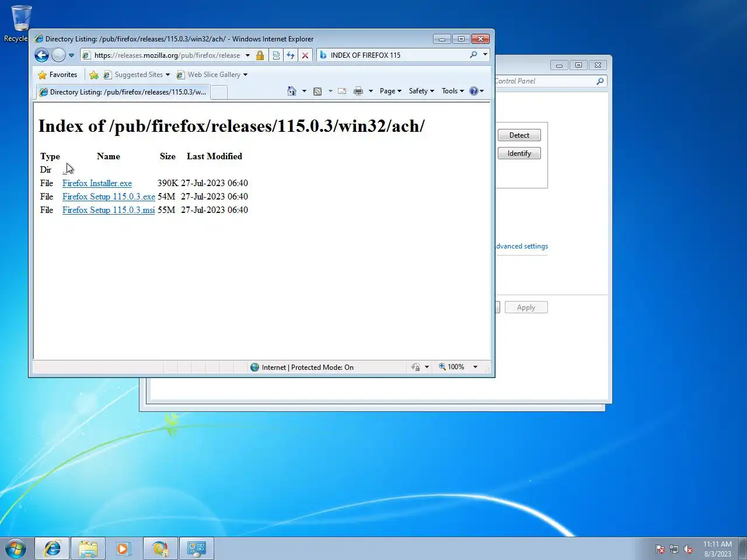This screenshot has width=747, height=560.
Task: Click the Apply button in Control Panel window
Action: (x=526, y=307)
